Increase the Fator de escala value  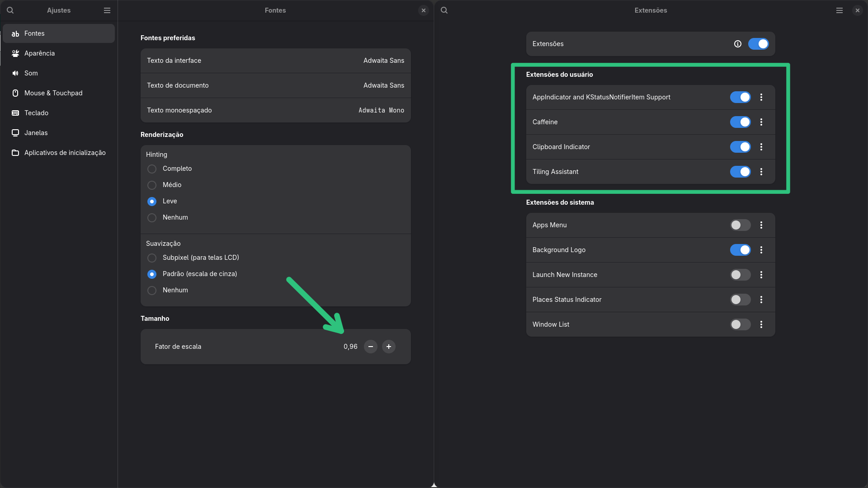(389, 347)
